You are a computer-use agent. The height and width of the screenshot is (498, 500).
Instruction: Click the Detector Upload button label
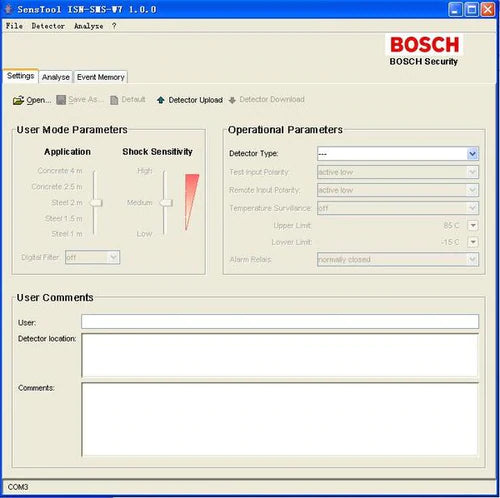pos(196,100)
